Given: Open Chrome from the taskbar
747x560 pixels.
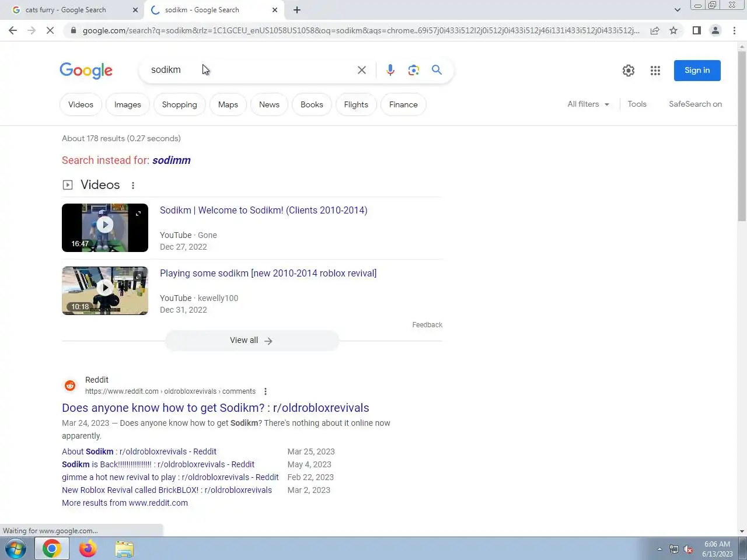Looking at the screenshot, I should point(52,549).
